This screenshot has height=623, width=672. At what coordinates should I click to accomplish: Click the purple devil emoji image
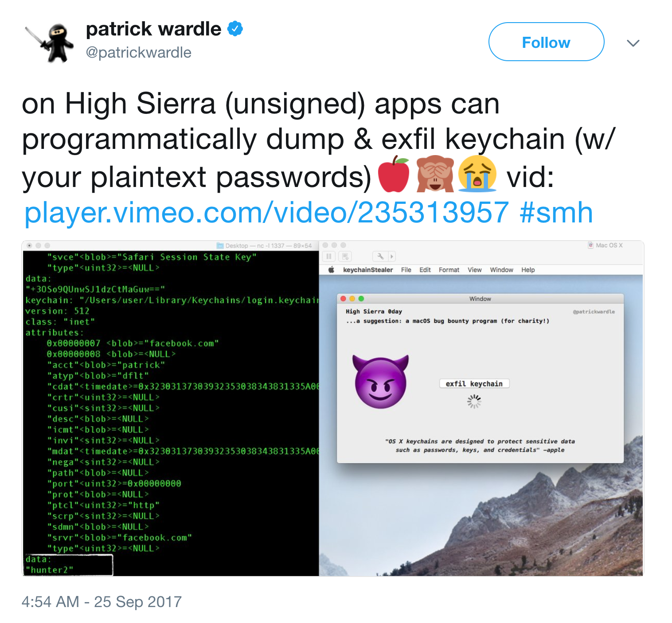click(380, 382)
